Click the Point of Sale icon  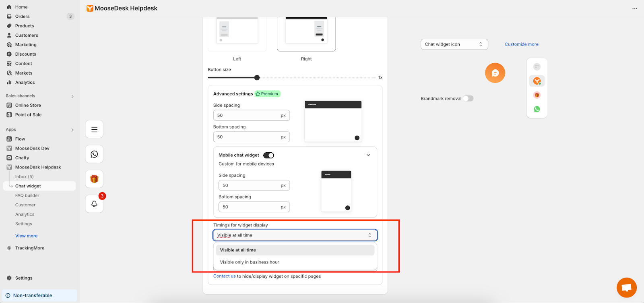click(9, 115)
